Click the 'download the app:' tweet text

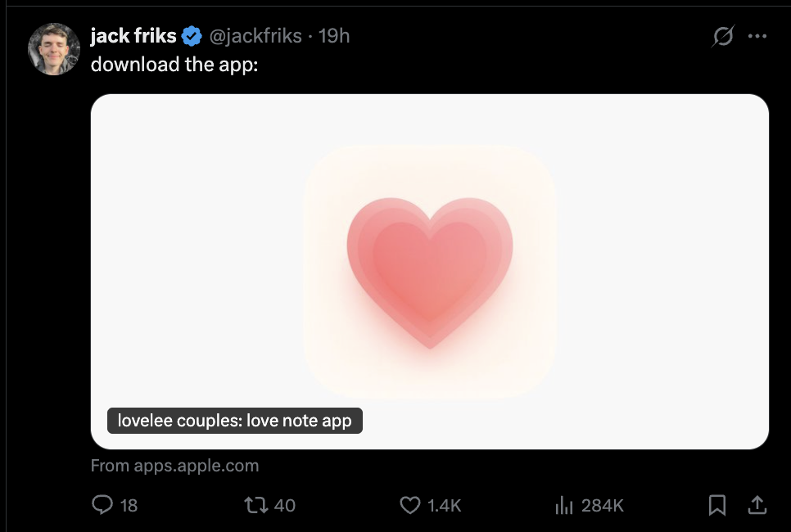(174, 65)
